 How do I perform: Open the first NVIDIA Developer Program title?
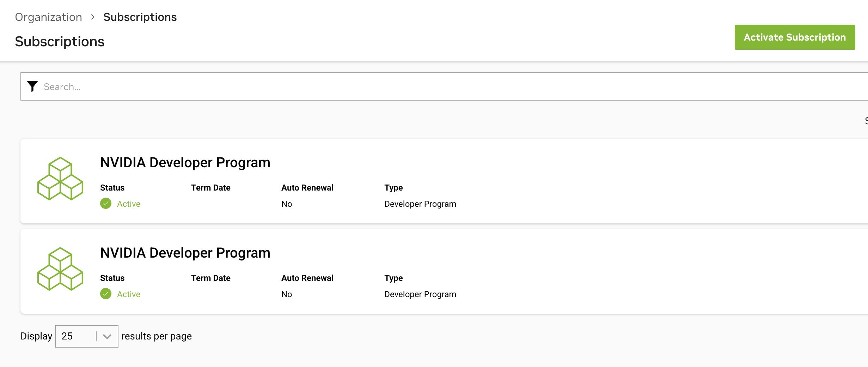[x=185, y=163]
